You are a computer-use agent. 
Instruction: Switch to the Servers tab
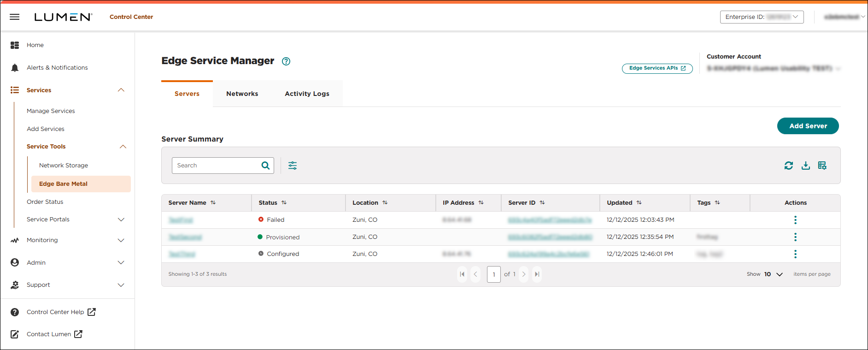[x=187, y=94]
